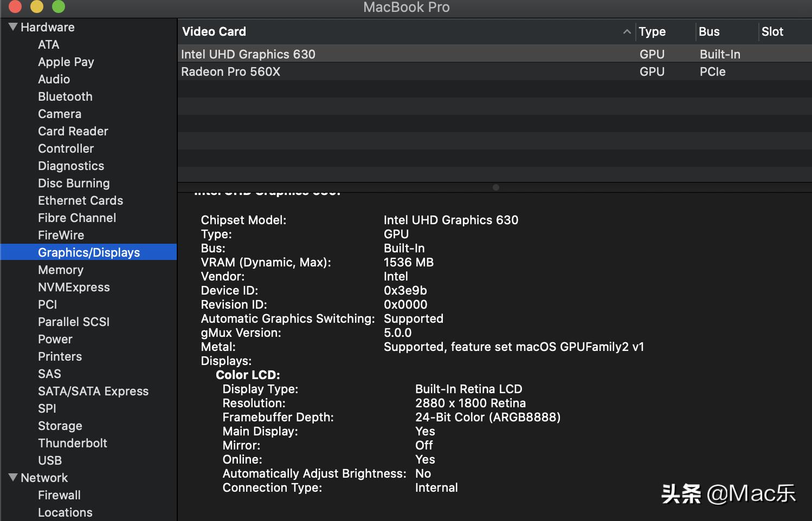Viewport: 812px width, 521px height.
Task: Sort the list by Bus column
Action: coord(708,31)
